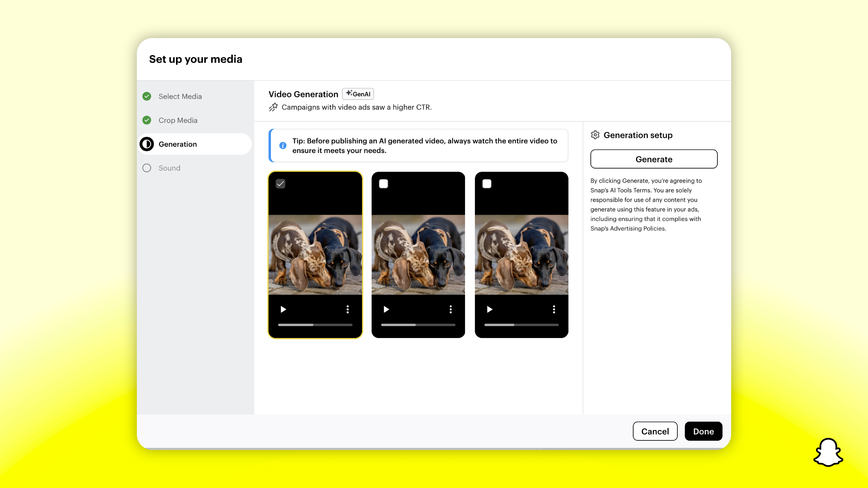Check the second video's checkbox
868x488 pixels.
[383, 184]
